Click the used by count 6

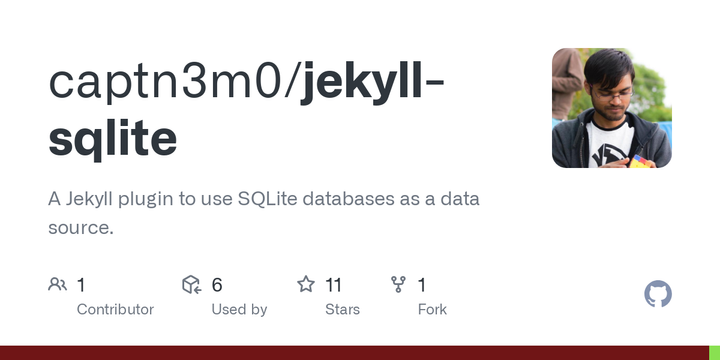[x=217, y=285]
